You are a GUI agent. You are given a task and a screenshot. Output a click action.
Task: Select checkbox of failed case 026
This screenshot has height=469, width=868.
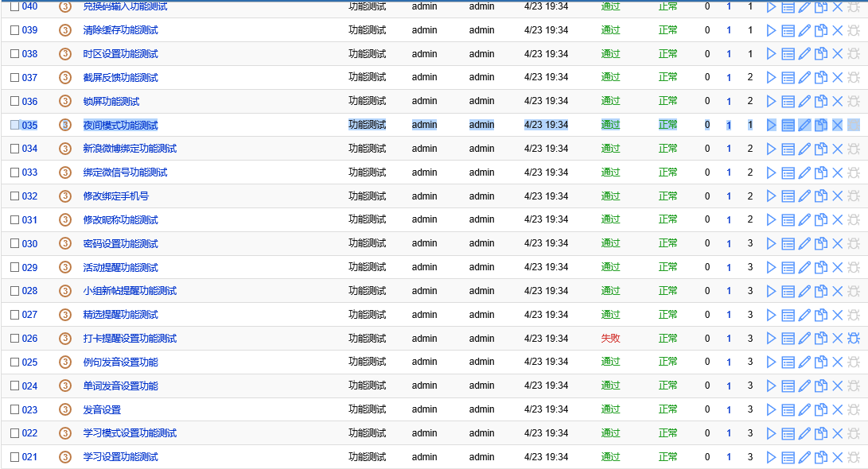tap(15, 339)
